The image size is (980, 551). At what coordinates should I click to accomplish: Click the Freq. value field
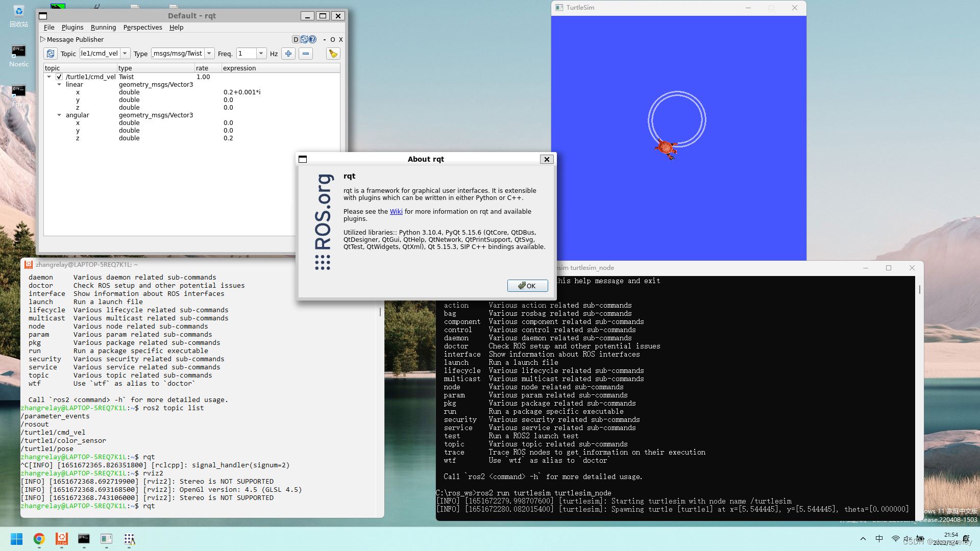(x=247, y=54)
